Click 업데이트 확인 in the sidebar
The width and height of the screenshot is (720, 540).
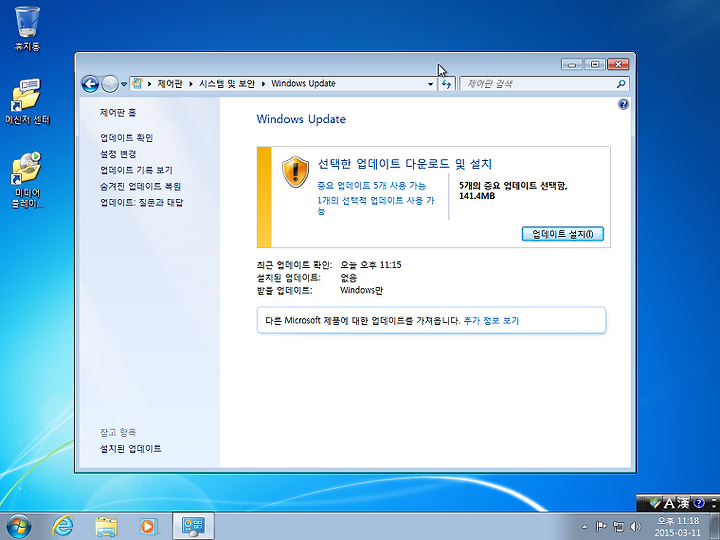click(x=127, y=138)
